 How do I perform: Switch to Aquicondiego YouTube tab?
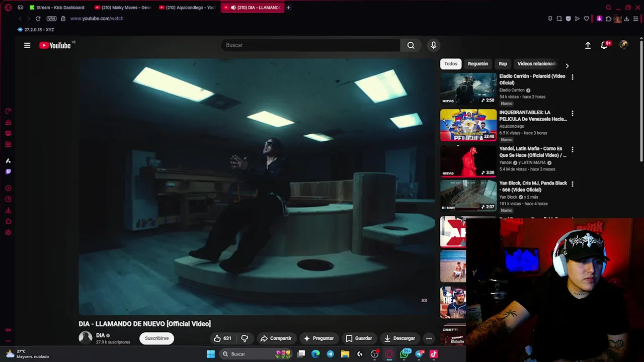click(x=187, y=8)
